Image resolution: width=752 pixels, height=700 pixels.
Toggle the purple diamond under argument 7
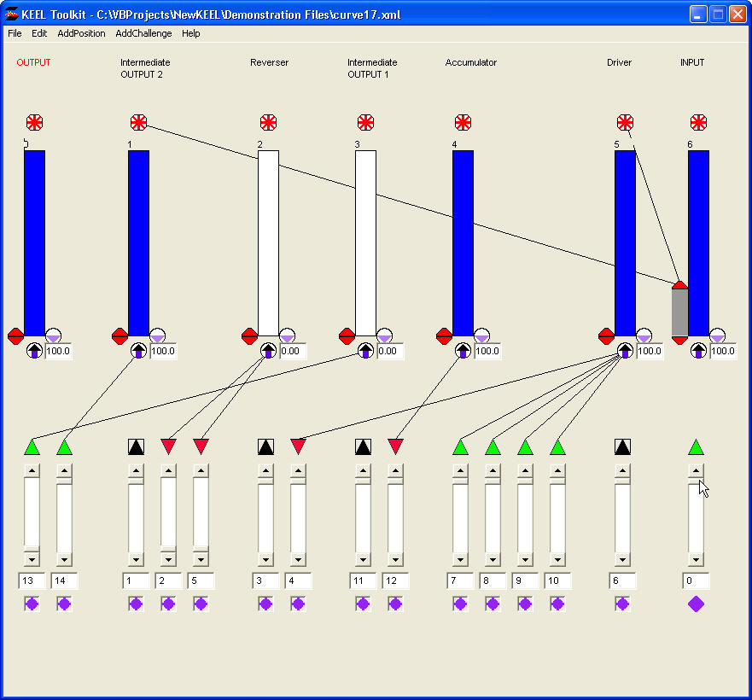tap(460, 604)
